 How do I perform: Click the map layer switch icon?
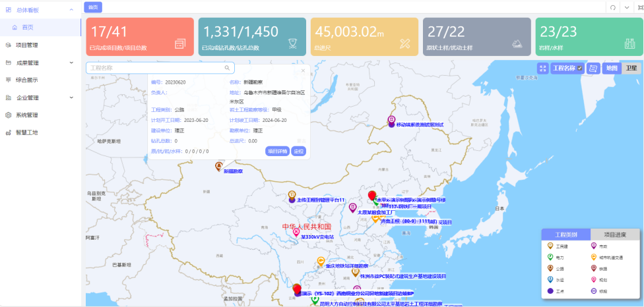click(593, 68)
